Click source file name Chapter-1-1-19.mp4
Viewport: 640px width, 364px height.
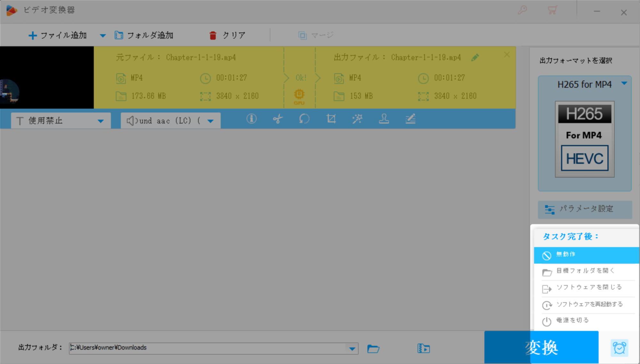(x=201, y=58)
